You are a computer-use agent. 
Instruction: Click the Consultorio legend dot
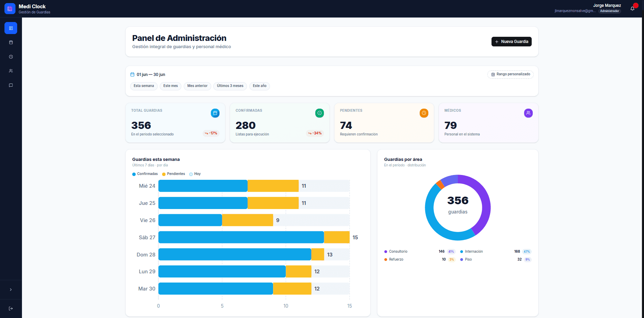coord(386,252)
